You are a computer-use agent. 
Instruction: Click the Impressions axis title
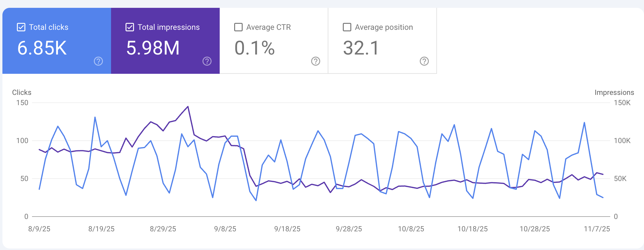point(614,92)
